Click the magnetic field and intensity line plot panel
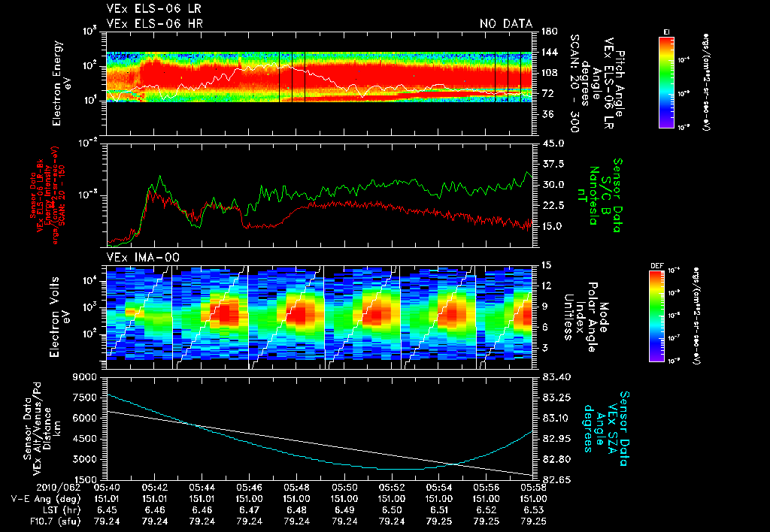This screenshot has width=770, height=532. click(x=320, y=195)
